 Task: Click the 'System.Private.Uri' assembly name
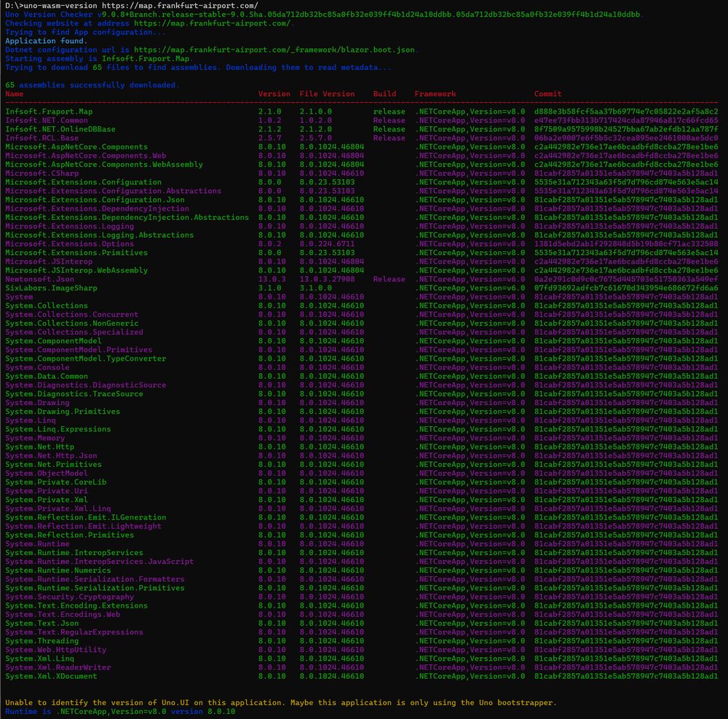tap(47, 491)
